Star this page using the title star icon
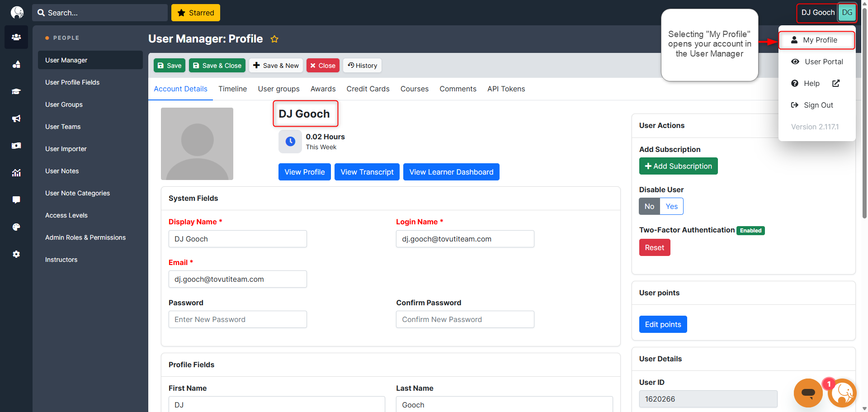 274,39
